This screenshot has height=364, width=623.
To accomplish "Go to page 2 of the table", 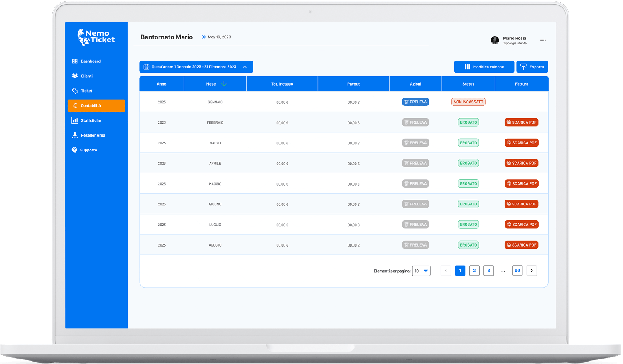I will [x=474, y=271].
